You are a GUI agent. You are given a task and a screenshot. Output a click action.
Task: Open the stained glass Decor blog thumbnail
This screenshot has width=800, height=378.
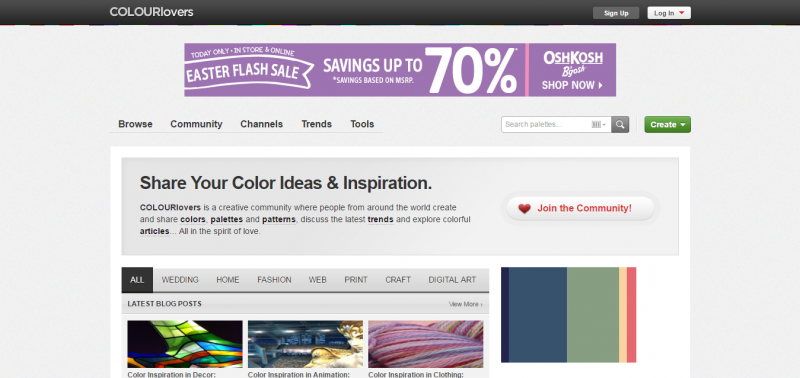click(x=185, y=344)
